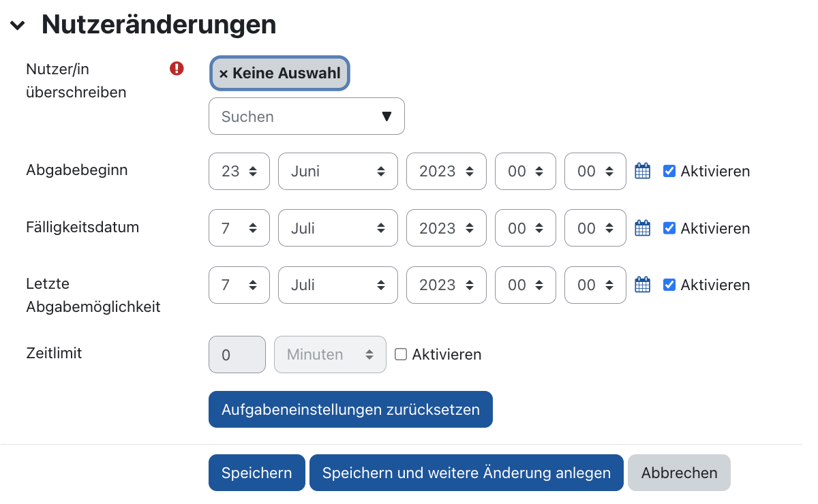Image resolution: width=818 pixels, height=504 pixels.
Task: Open the calendar picker for Letzte Abgabemöglichkeit
Action: pyautogui.click(x=641, y=285)
